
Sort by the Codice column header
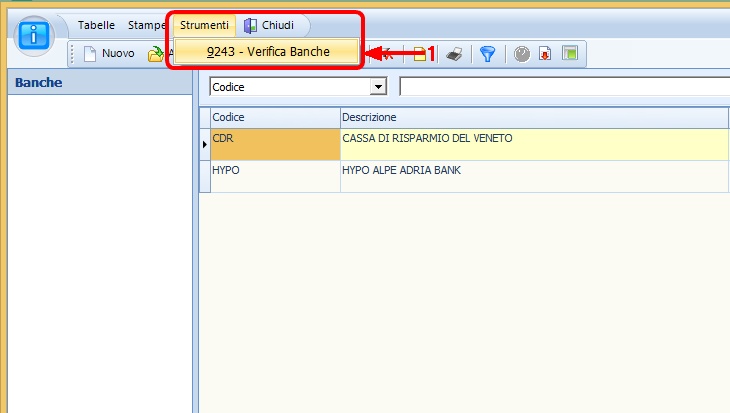click(x=270, y=117)
